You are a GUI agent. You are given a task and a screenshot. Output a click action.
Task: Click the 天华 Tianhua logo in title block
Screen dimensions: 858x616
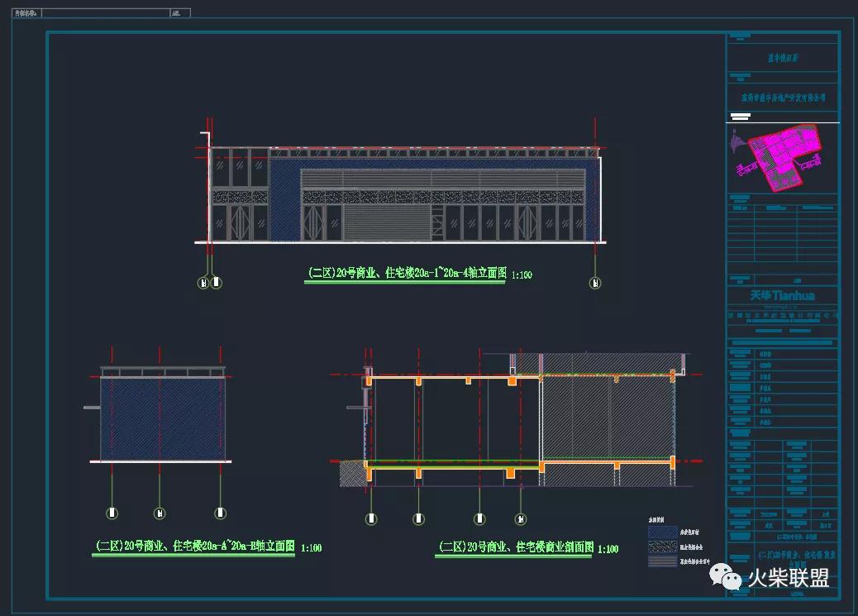coord(782,295)
